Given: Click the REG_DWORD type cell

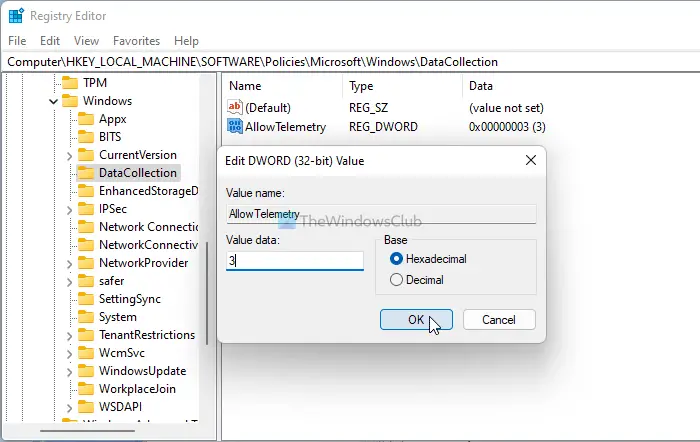Looking at the screenshot, I should 383,127.
